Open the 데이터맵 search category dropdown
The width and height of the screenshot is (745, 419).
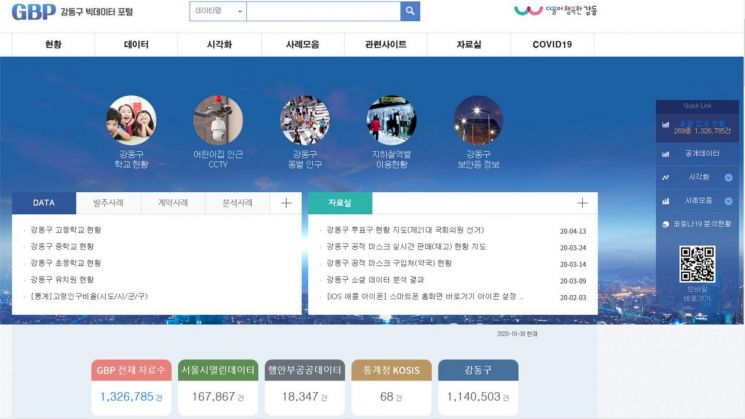(217, 12)
